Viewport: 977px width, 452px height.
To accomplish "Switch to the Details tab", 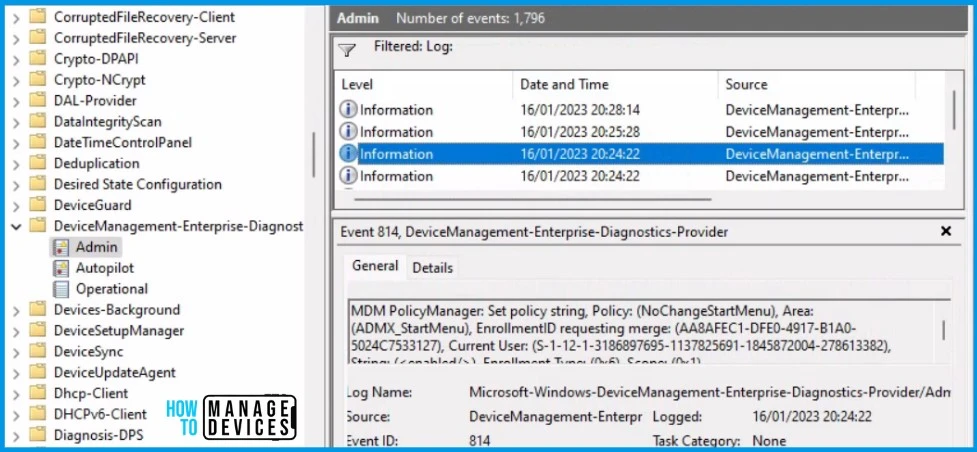I will pos(432,268).
